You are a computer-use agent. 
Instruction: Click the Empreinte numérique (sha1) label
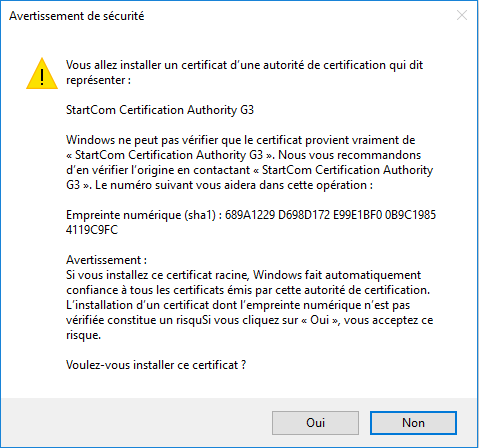point(141,215)
